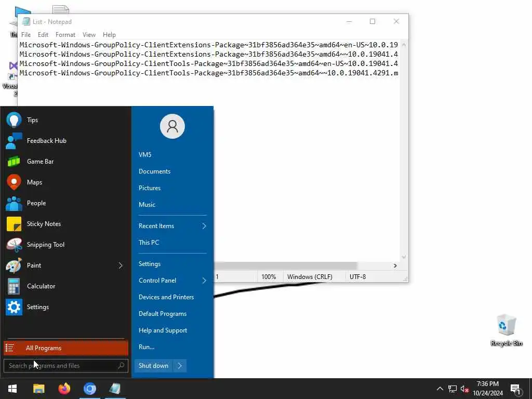Click Notepad vertical scroll up arrow
The height and width of the screenshot is (399, 532).
[404, 45]
